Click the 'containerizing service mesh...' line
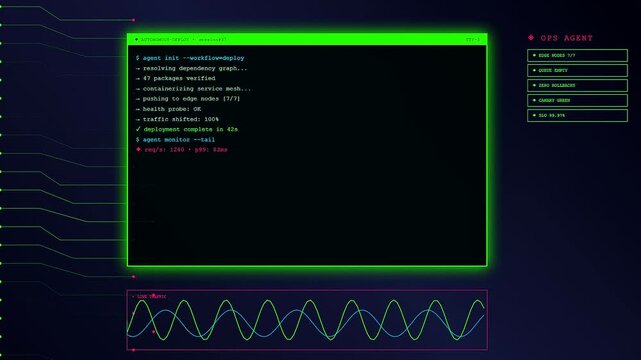This screenshot has width=641, height=360. point(193,89)
